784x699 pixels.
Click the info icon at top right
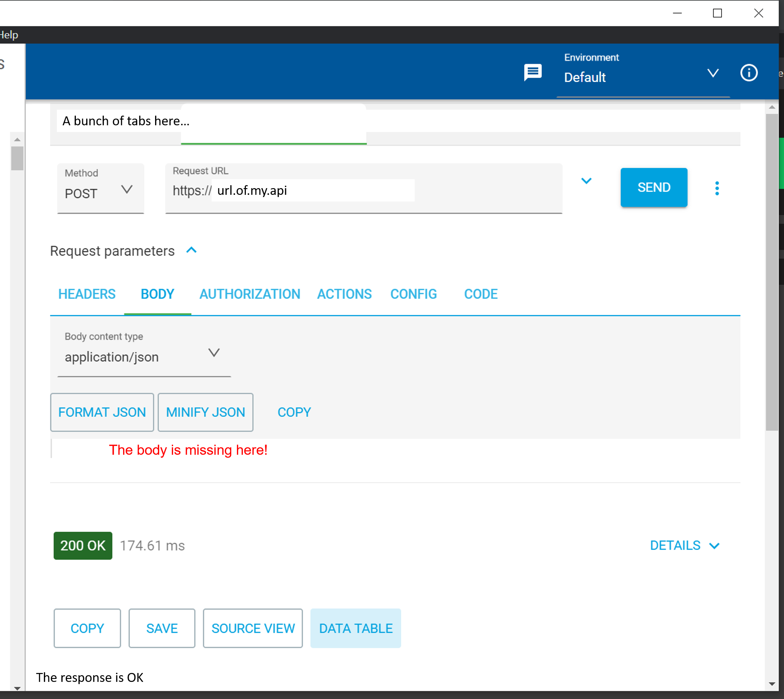(749, 73)
